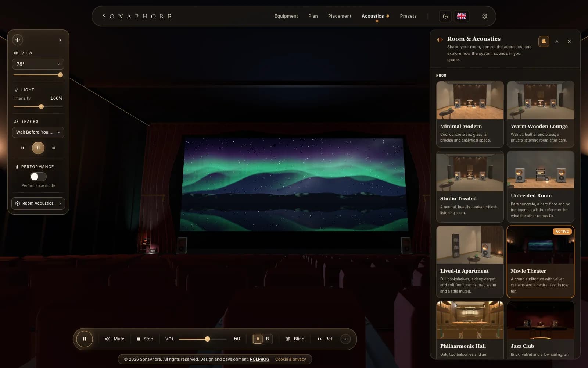Image resolution: width=588 pixels, height=368 pixels.
Task: Pick the Philharmonic Hall room
Action: [x=470, y=330]
